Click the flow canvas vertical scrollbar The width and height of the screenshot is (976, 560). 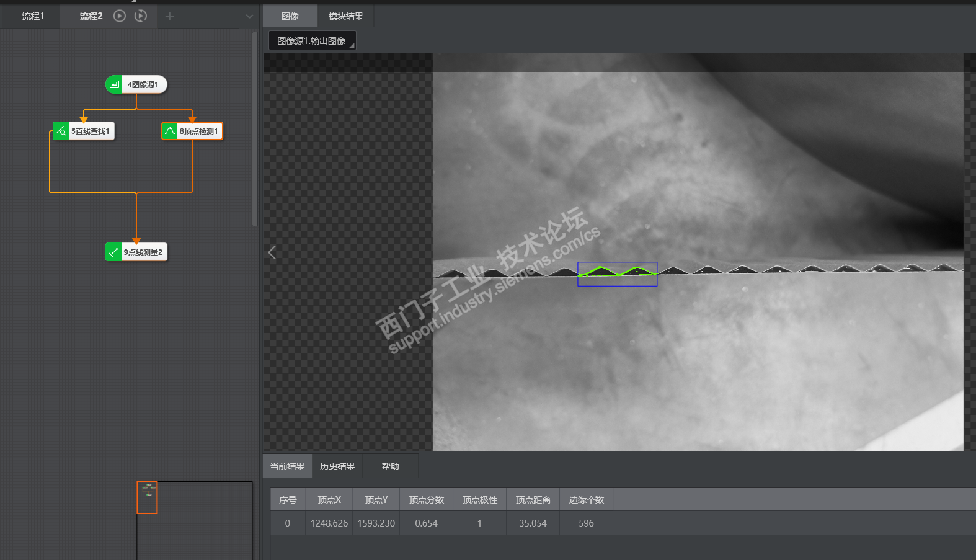tap(254, 130)
